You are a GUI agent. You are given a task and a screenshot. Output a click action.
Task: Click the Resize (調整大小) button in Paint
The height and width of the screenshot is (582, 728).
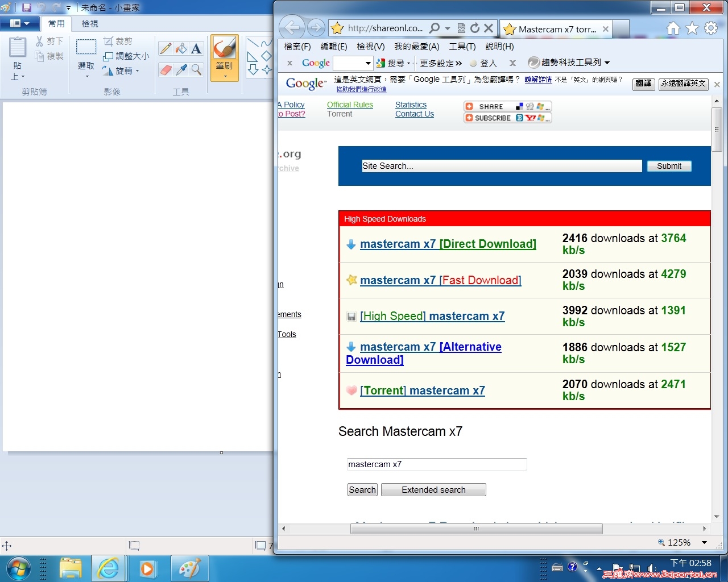click(126, 56)
